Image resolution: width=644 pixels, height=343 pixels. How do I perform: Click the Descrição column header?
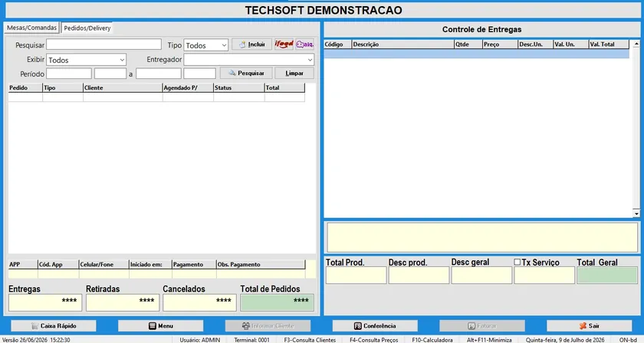pos(403,44)
